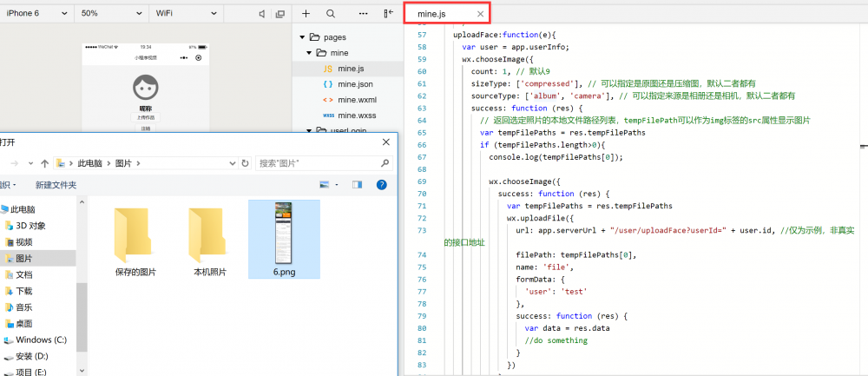Open the iPhone 6 device dropdown

[36, 14]
